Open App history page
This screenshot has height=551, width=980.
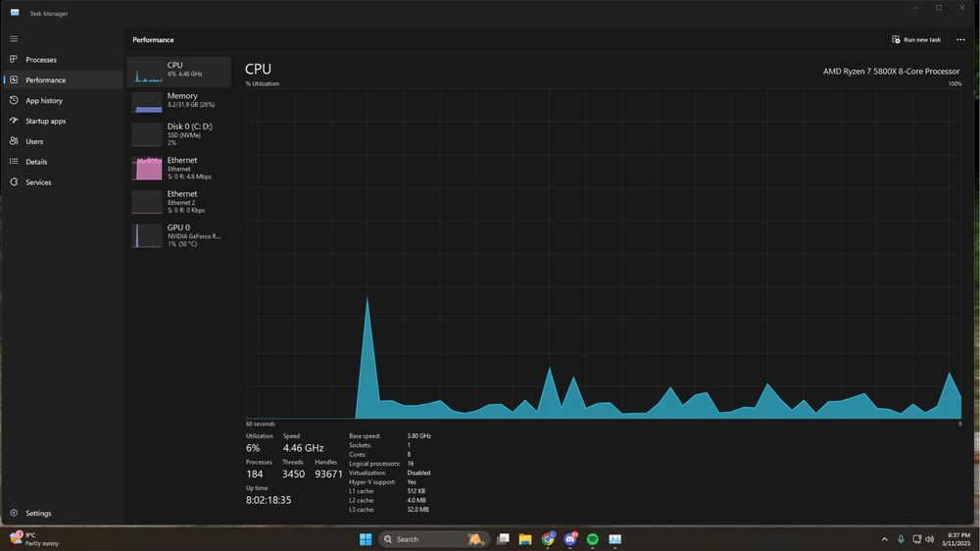pos(61,101)
